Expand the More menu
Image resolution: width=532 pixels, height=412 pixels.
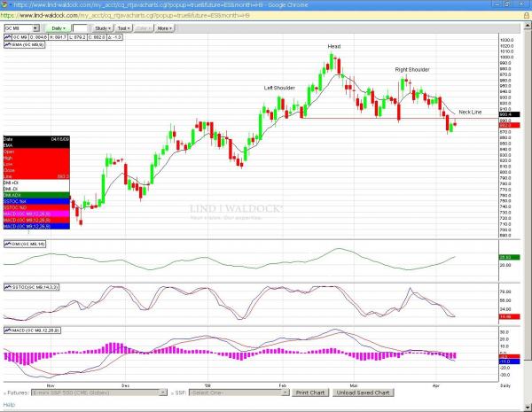point(164,28)
